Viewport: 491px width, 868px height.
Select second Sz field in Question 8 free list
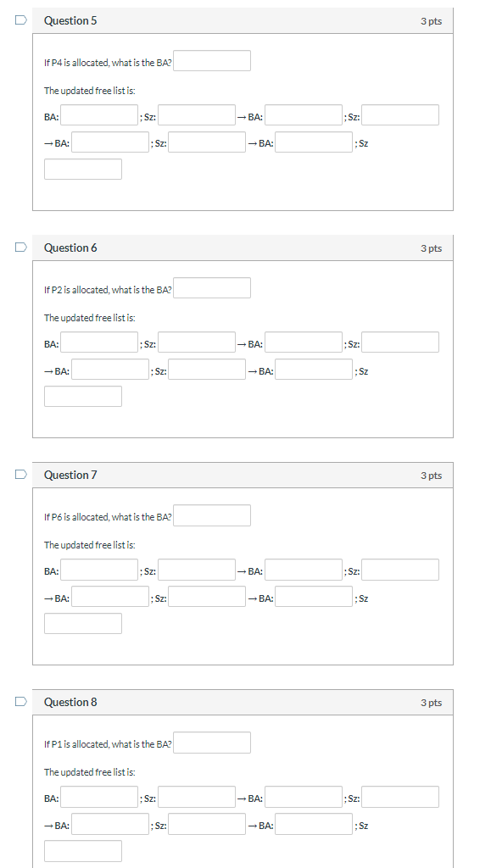[x=400, y=797]
